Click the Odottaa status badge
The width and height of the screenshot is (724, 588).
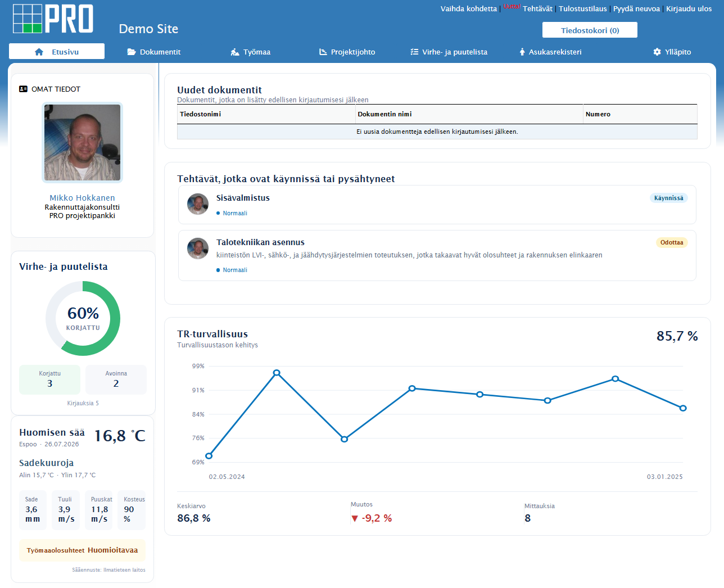click(672, 242)
